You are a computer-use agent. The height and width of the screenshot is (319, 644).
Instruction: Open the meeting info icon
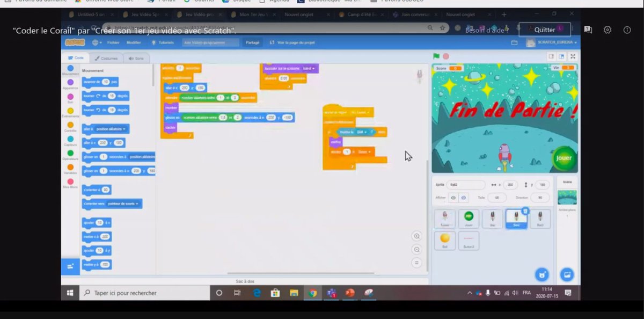[x=627, y=30]
